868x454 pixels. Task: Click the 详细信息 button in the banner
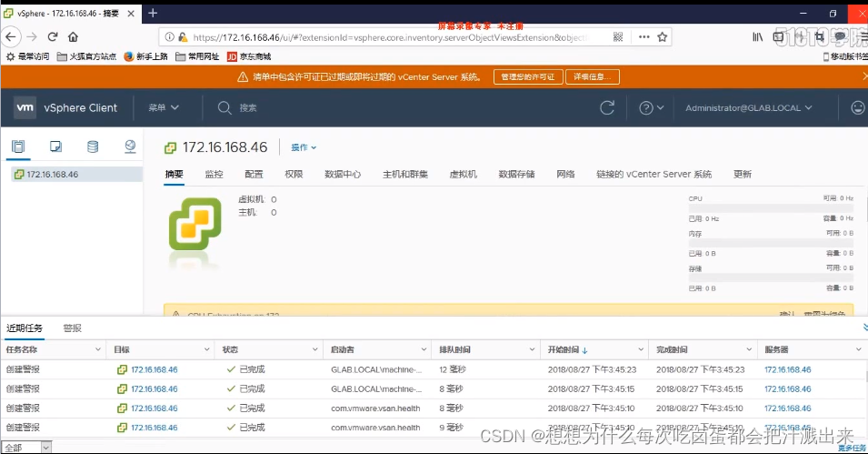click(x=593, y=77)
